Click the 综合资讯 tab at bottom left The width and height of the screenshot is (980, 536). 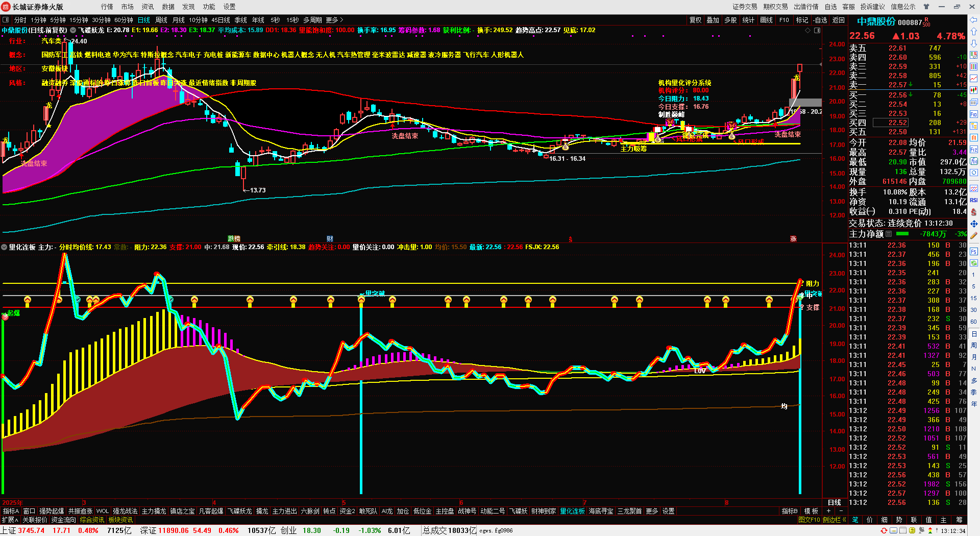(x=92, y=520)
